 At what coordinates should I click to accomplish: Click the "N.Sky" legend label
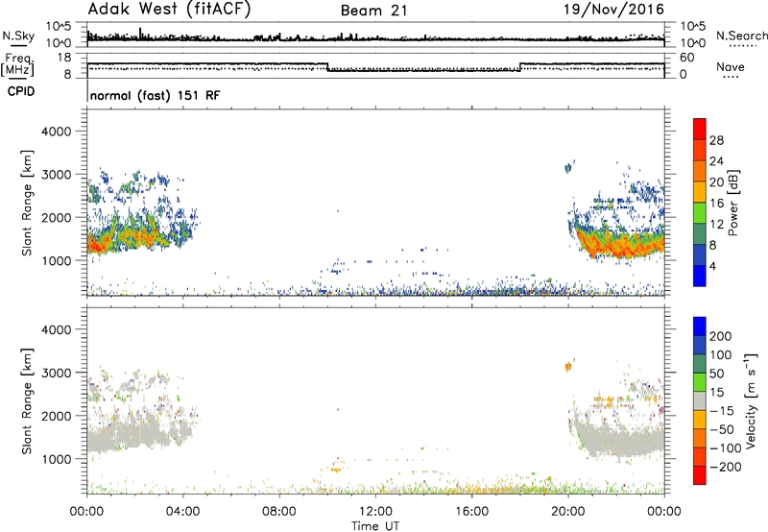[18, 36]
